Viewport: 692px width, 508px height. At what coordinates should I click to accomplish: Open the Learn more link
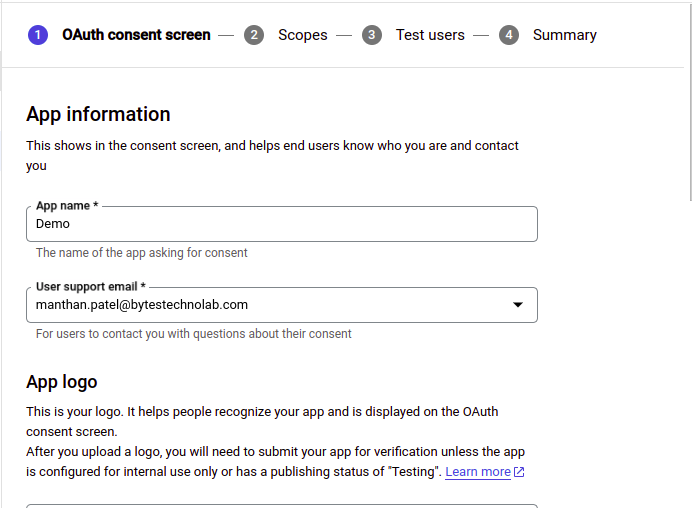coord(478,472)
